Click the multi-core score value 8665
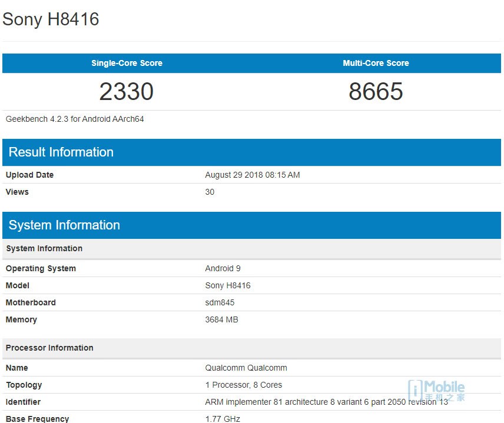This screenshot has height=423, width=504. (376, 91)
